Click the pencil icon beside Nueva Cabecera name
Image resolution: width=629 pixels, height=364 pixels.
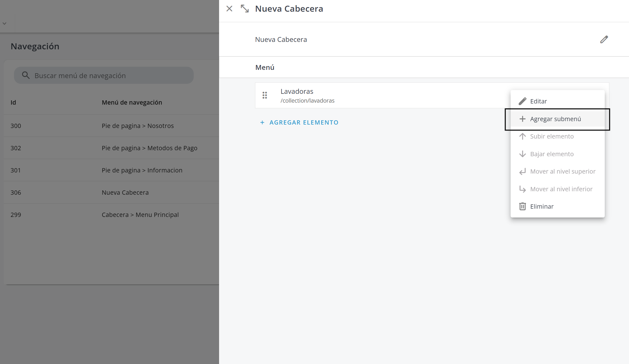click(604, 39)
